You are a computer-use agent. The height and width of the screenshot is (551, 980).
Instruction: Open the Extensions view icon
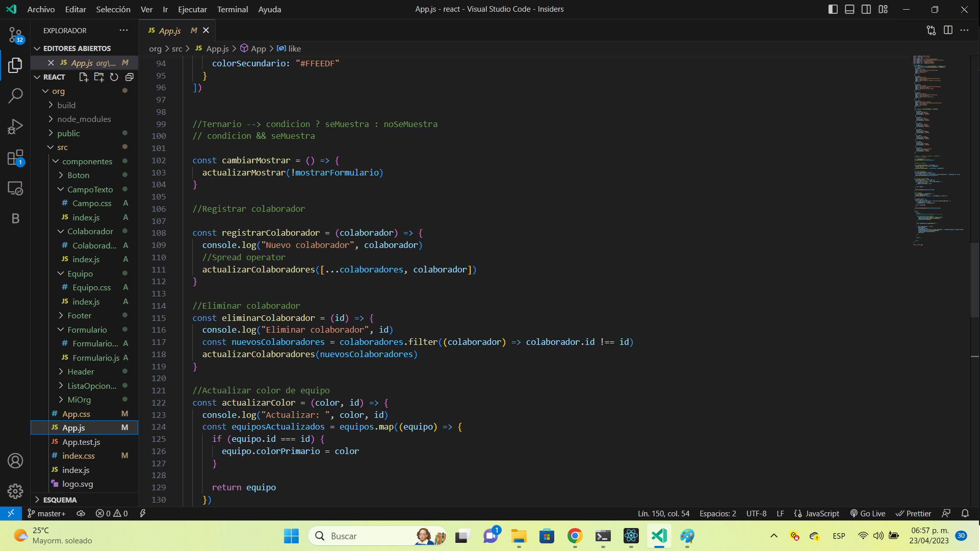coord(15,158)
